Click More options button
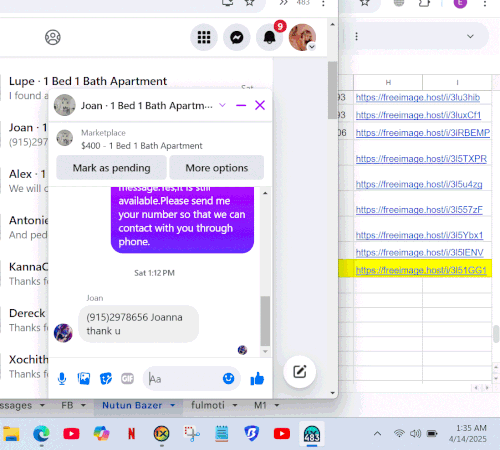The image size is (500, 450). tap(217, 168)
